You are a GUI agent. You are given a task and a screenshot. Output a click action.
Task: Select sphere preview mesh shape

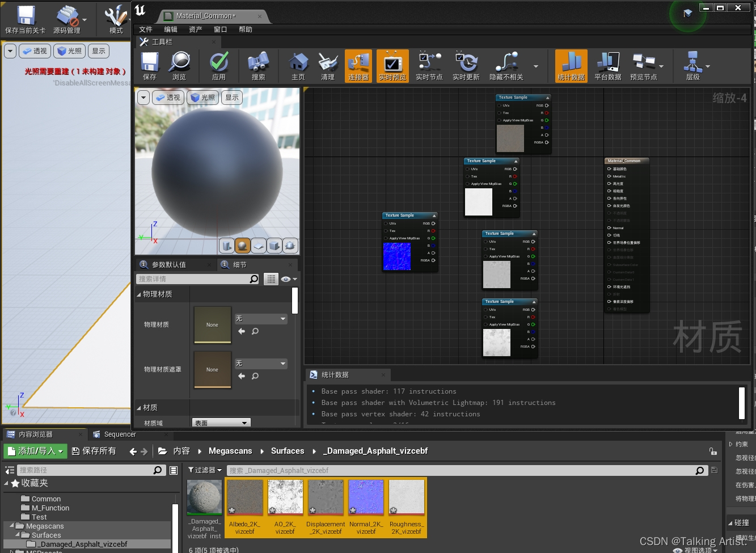243,246
